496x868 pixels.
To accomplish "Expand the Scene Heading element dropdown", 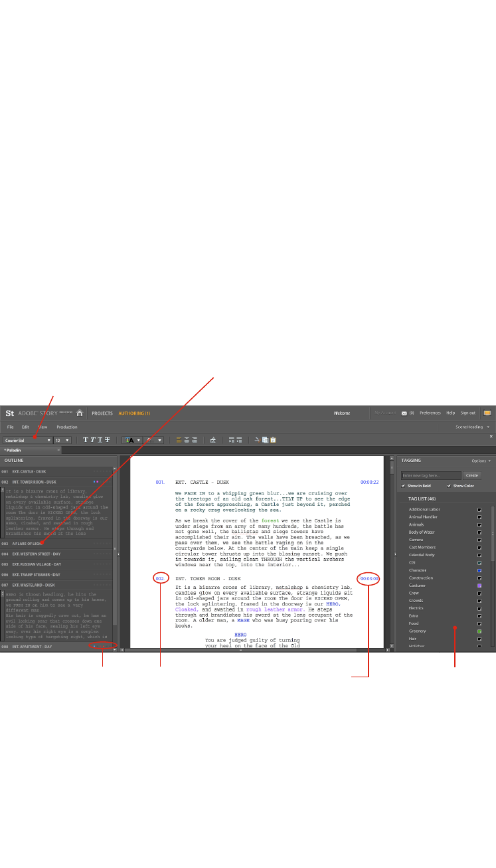I will pyautogui.click(x=473, y=427).
